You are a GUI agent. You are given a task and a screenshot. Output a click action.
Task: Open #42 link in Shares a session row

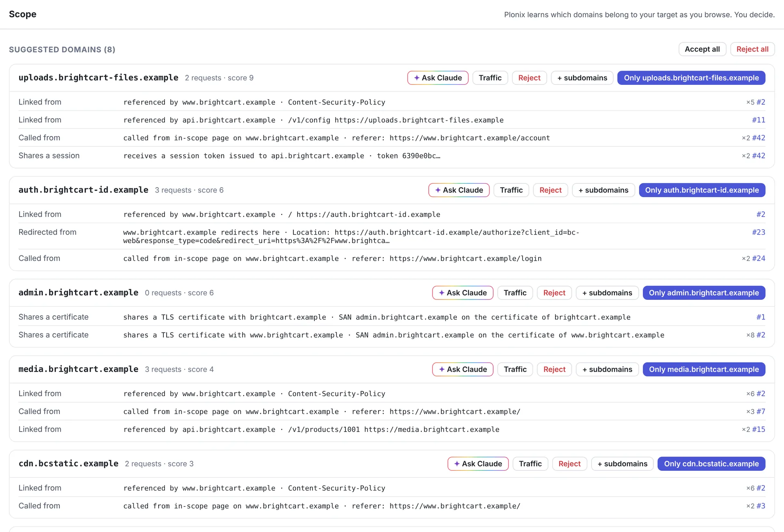coord(758,155)
